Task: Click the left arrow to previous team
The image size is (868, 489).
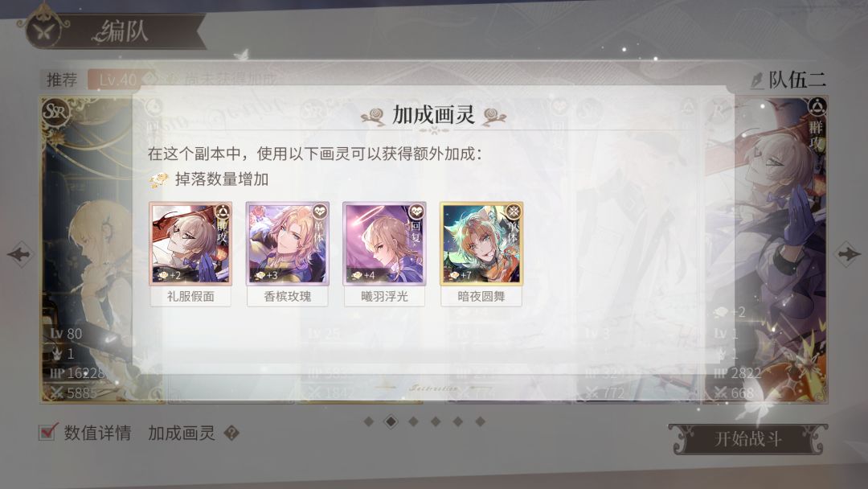Action: coord(20,254)
